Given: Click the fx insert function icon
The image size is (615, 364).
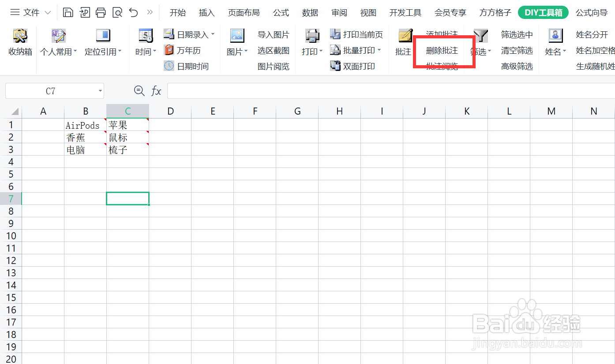Looking at the screenshot, I should pyautogui.click(x=156, y=91).
